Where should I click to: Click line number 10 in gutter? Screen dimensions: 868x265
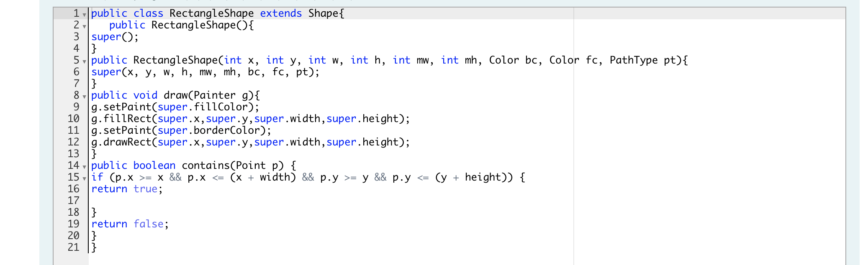coord(73,119)
